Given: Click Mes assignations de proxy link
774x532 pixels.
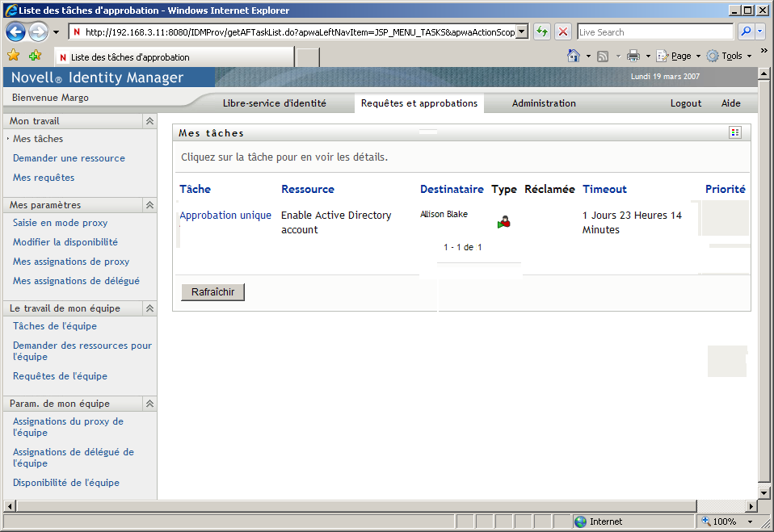Looking at the screenshot, I should 71,262.
